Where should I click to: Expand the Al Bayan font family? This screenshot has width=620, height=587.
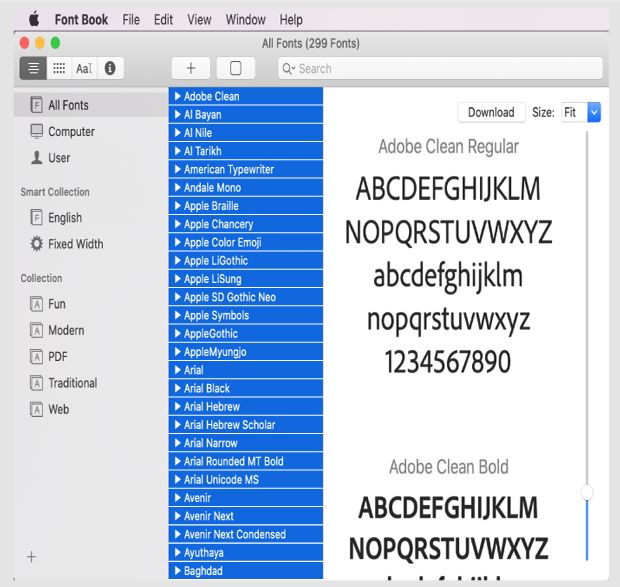pos(178,115)
